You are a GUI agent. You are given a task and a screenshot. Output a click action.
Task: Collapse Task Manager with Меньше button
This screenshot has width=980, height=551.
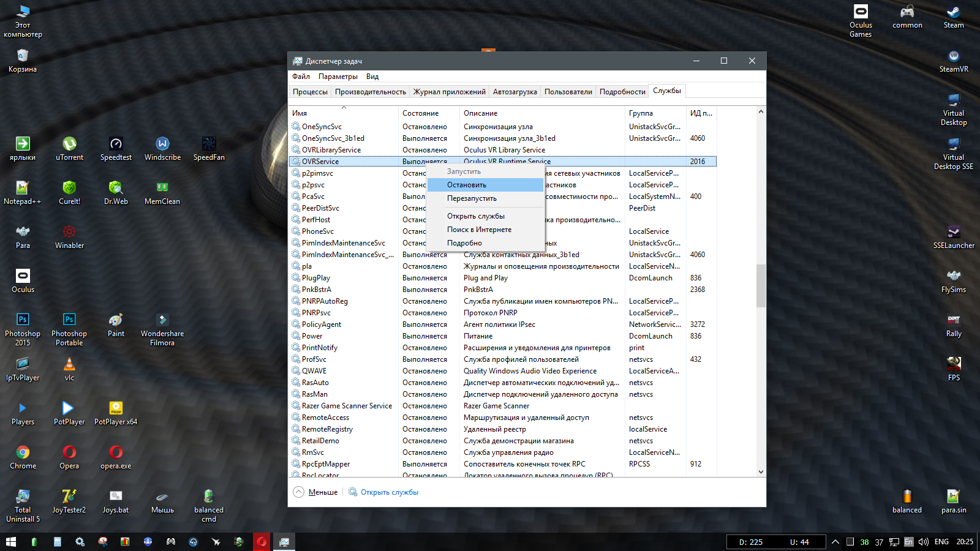click(316, 492)
